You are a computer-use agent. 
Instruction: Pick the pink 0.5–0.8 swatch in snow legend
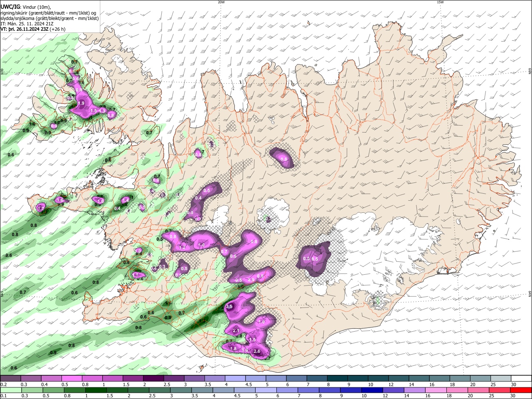click(x=71, y=379)
